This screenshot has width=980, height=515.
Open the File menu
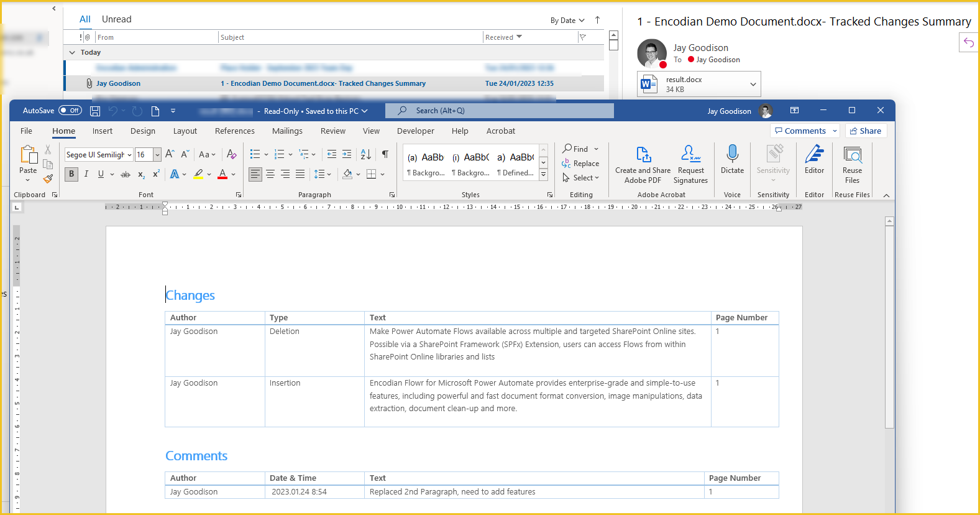click(26, 131)
